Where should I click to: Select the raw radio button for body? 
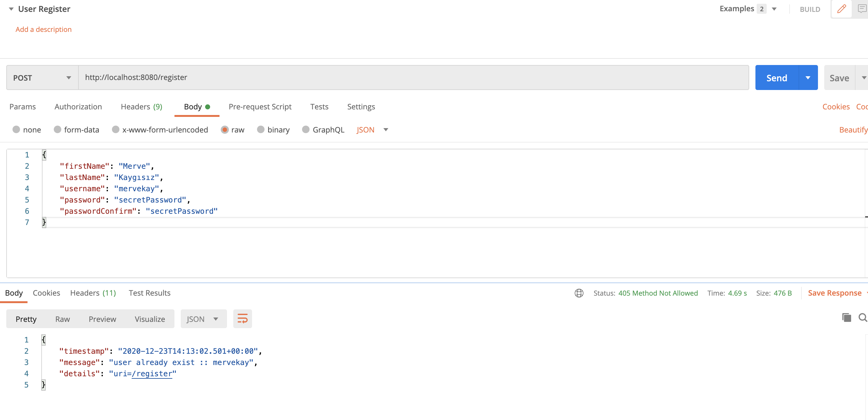pos(225,129)
